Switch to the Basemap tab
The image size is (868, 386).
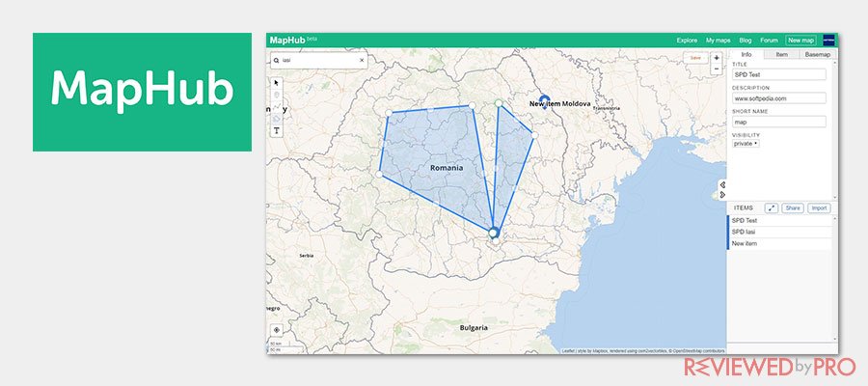(x=818, y=54)
